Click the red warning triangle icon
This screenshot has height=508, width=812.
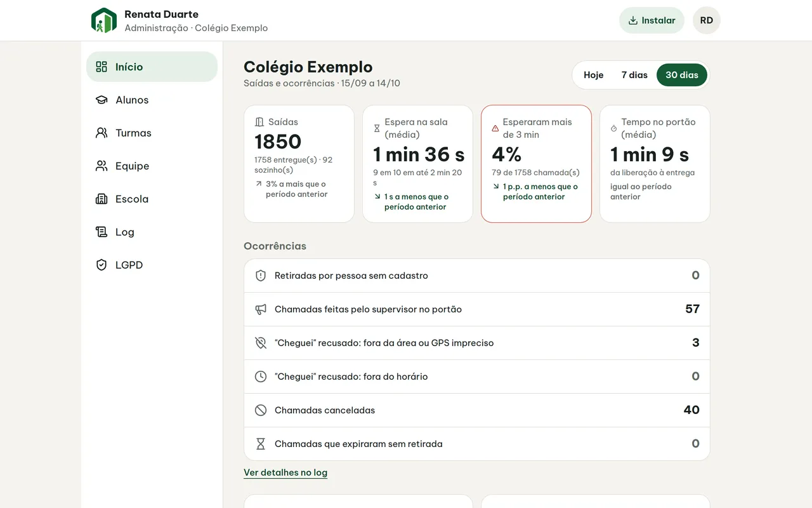[x=495, y=128]
